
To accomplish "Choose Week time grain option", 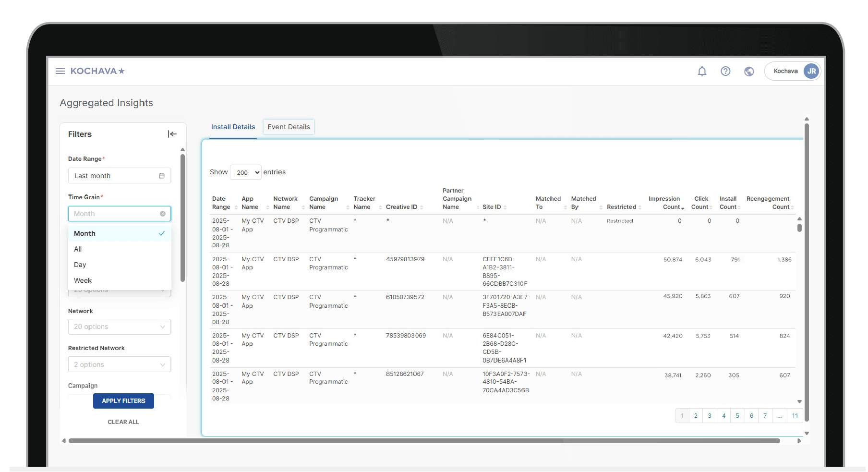I will click(83, 280).
